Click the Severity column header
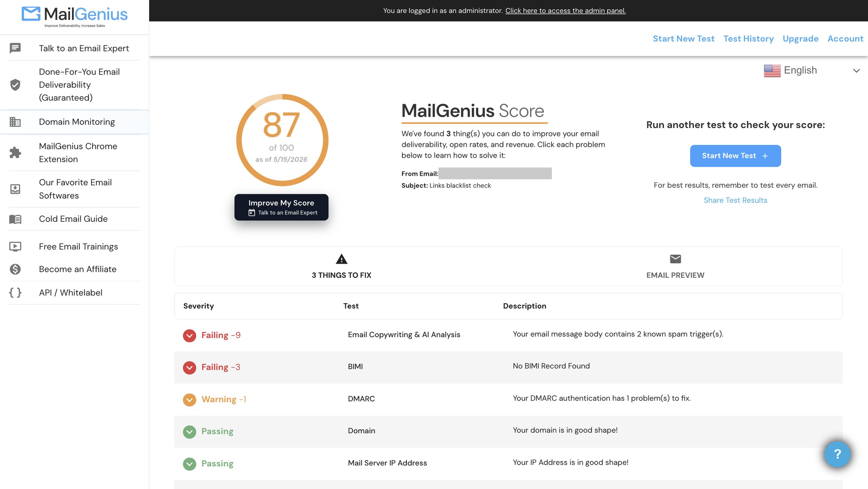 [199, 306]
